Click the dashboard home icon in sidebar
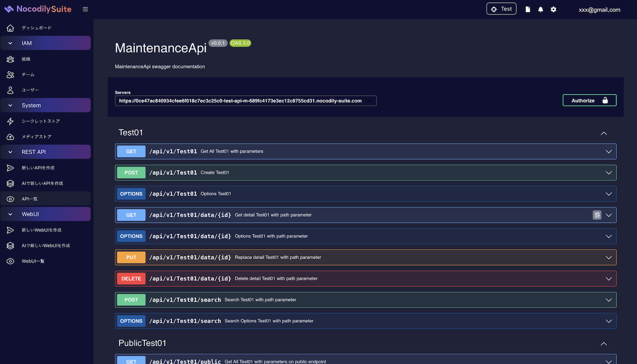This screenshot has height=364, width=637. pos(10,28)
